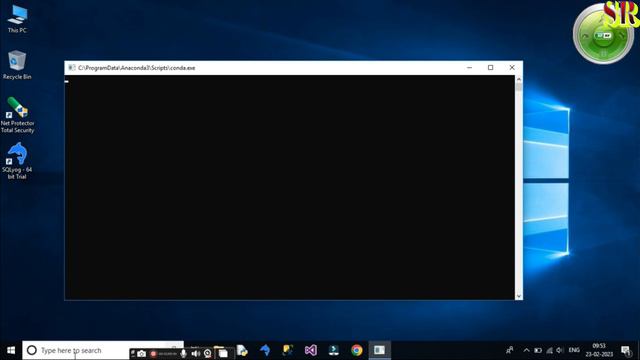The height and width of the screenshot is (360, 640).
Task: Open the volume speaker tray icon
Action: click(x=560, y=350)
